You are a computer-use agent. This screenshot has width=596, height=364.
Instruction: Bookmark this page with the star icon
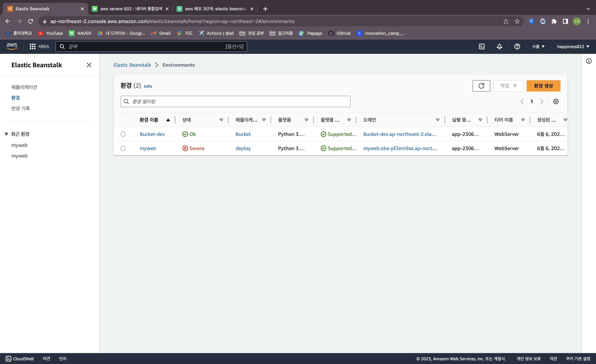[x=517, y=21]
